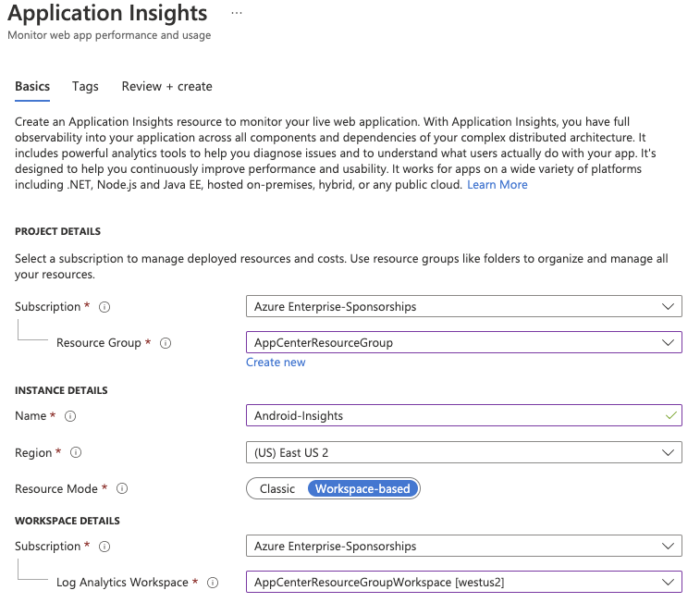Select Workspace-based resource mode
This screenshot has height=615, width=700.
tap(362, 488)
